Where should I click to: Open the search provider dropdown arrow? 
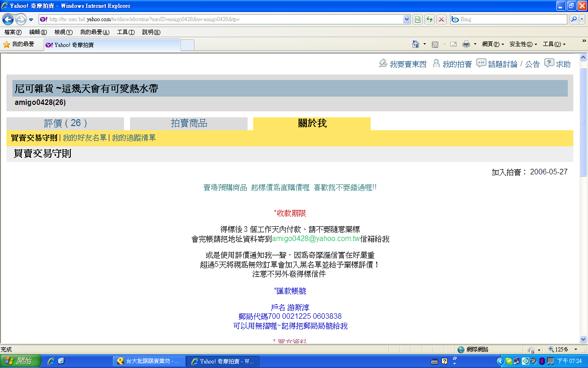tap(582, 19)
